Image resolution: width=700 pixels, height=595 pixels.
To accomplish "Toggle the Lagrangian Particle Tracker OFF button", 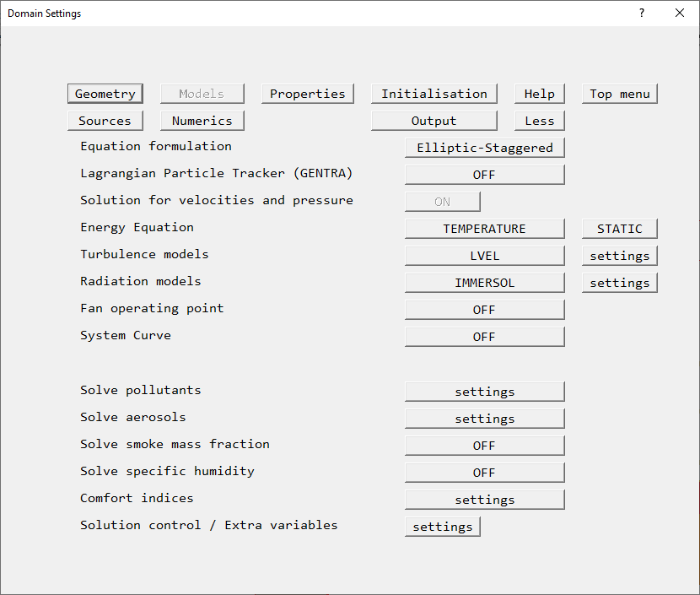I will pos(484,175).
